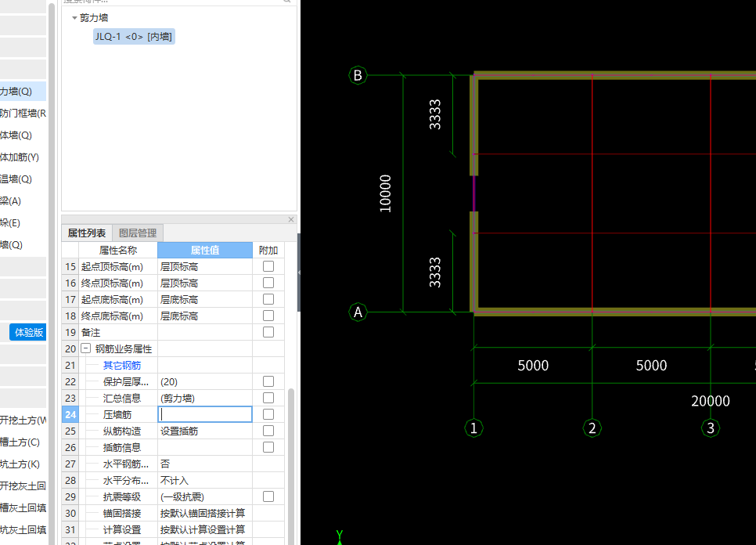Click the 属性值 column header

click(205, 251)
